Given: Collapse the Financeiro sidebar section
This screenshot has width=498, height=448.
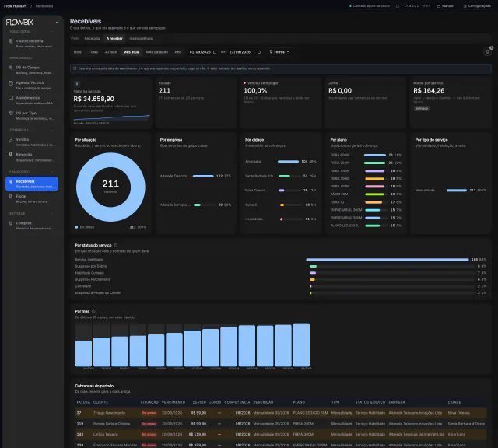Looking at the screenshot, I should point(52,172).
